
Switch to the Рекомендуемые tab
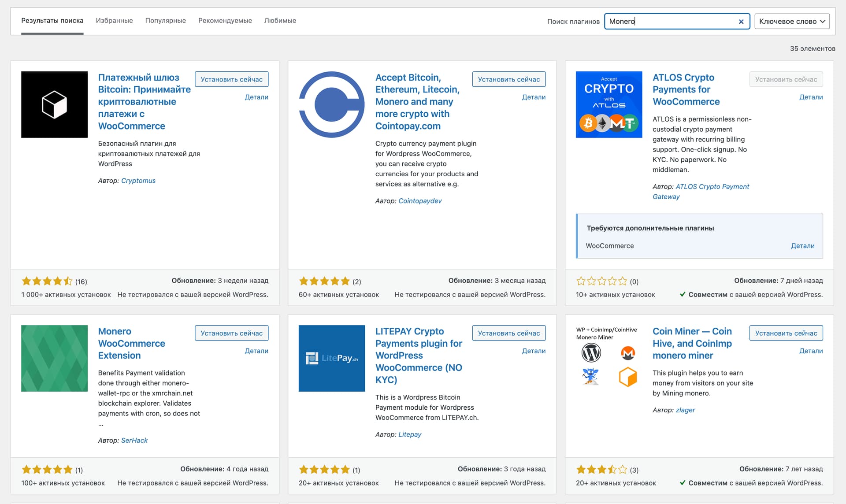click(x=225, y=21)
